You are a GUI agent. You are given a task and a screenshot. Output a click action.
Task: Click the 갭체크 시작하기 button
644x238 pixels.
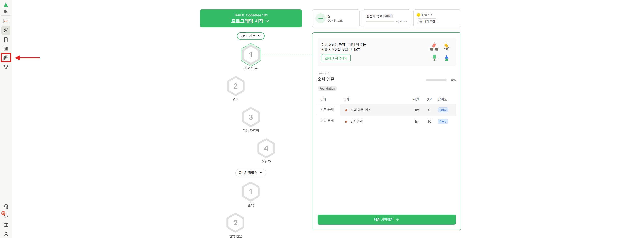[x=336, y=58]
